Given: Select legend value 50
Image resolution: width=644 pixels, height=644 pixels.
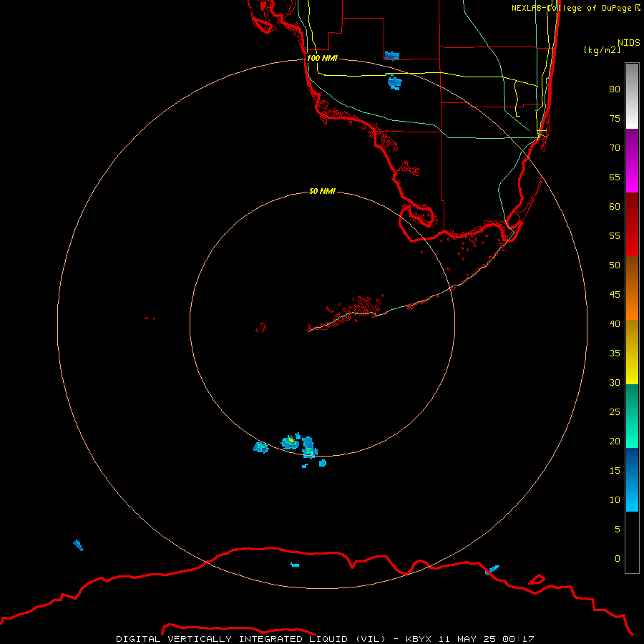Looking at the screenshot, I should (x=615, y=265).
